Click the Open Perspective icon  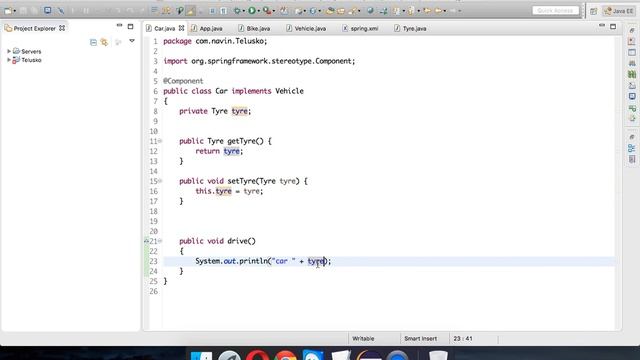[593, 11]
